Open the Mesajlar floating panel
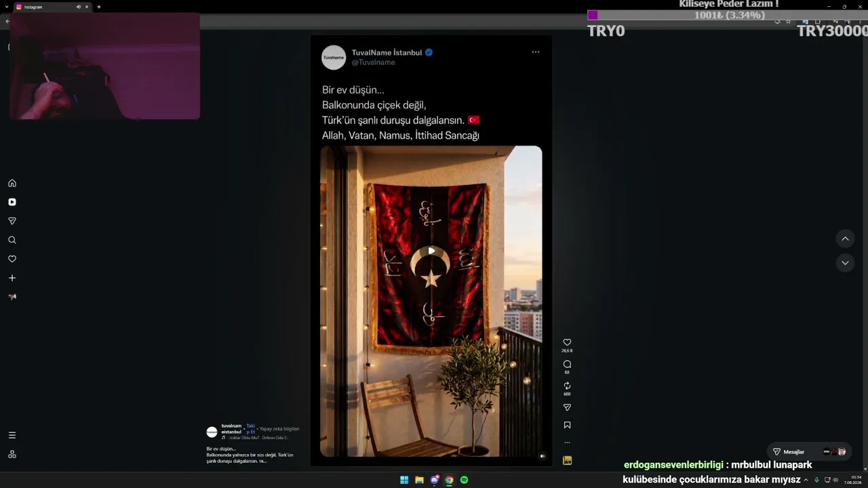 tap(809, 451)
